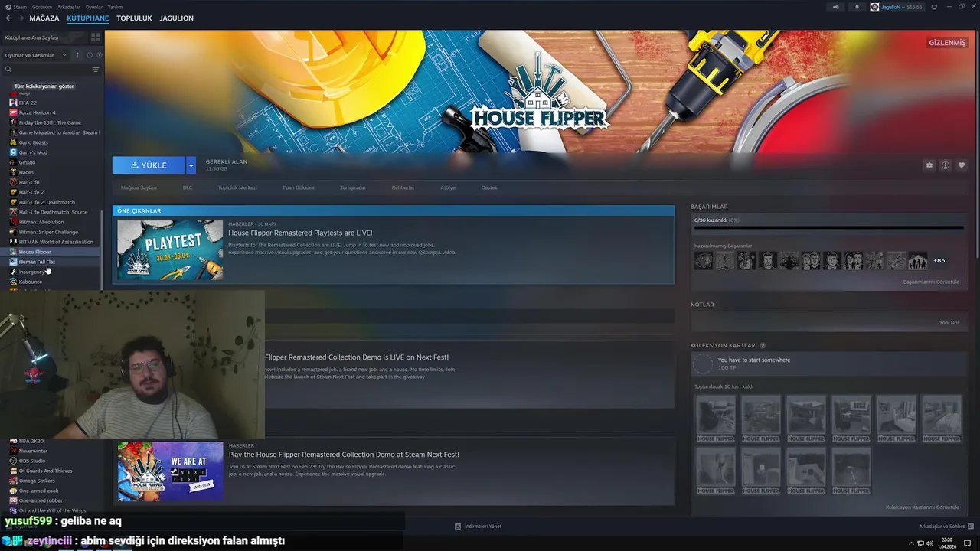Switch to the KÜTÜPHANE tab
This screenshot has height=551, width=980.
(x=88, y=18)
